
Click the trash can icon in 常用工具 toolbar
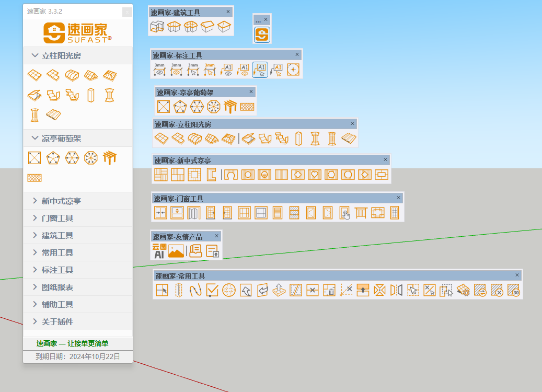329,290
